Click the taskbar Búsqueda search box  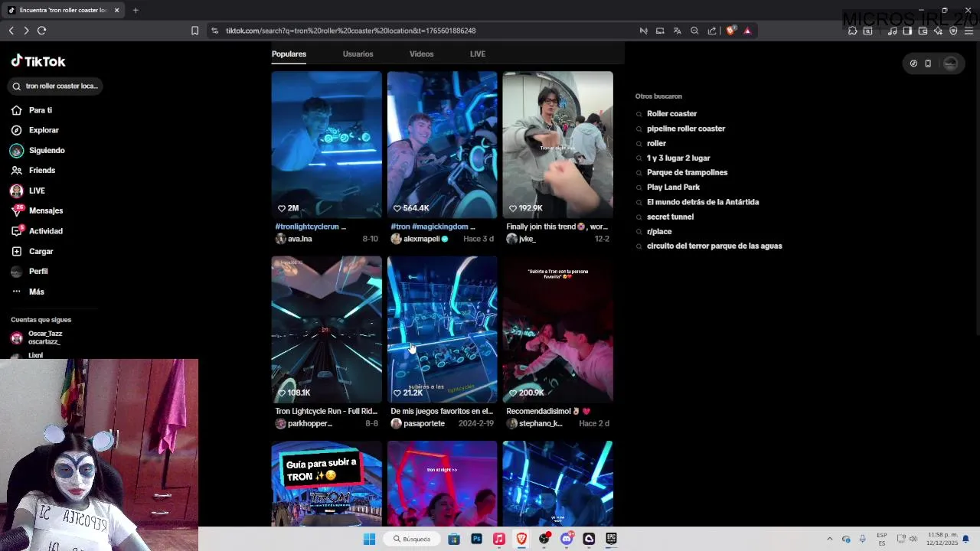[412, 539]
